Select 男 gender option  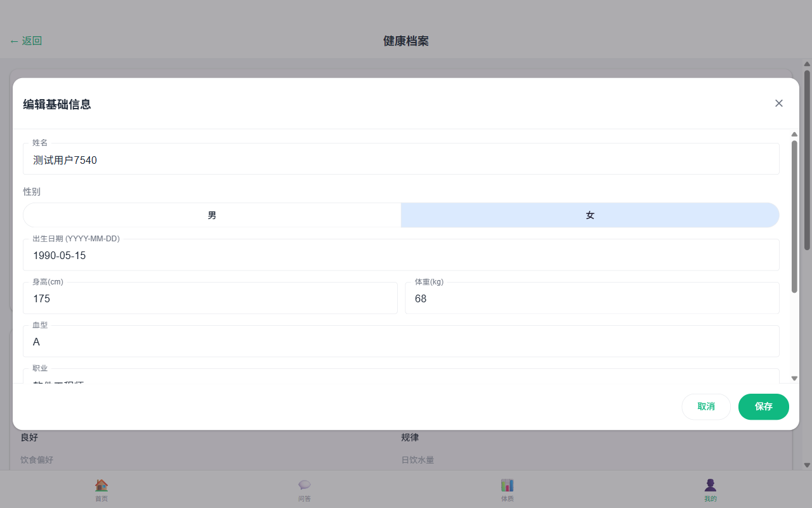[x=212, y=215]
